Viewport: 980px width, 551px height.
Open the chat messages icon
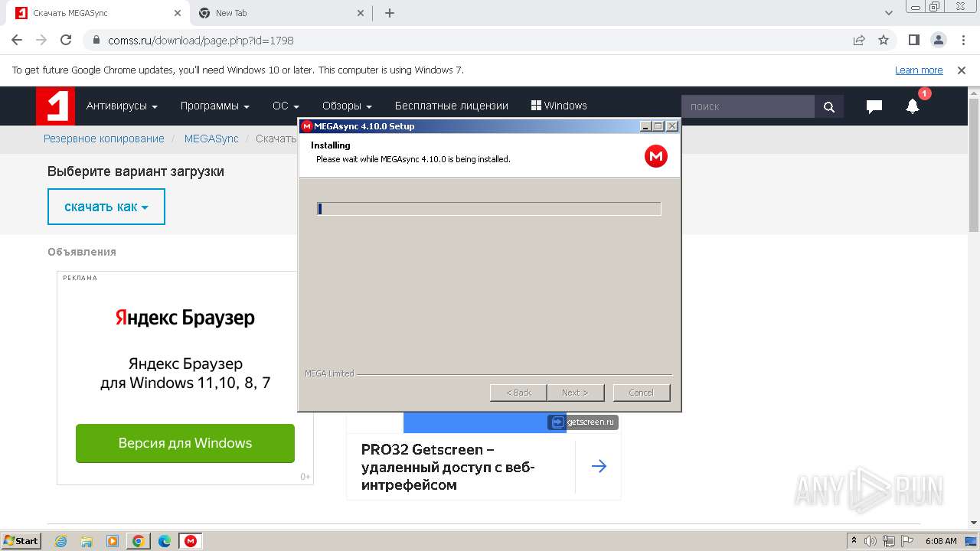(874, 106)
